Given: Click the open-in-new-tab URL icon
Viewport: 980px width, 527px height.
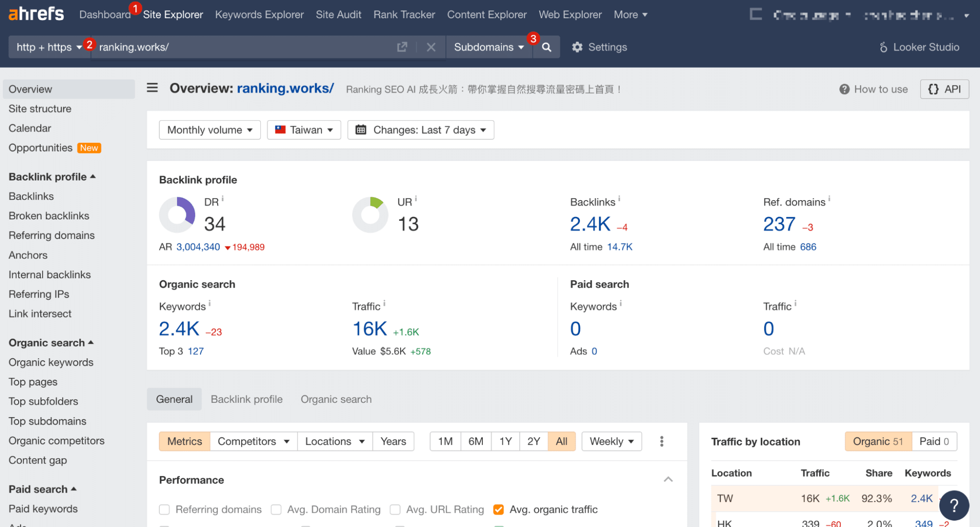Looking at the screenshot, I should [x=402, y=47].
